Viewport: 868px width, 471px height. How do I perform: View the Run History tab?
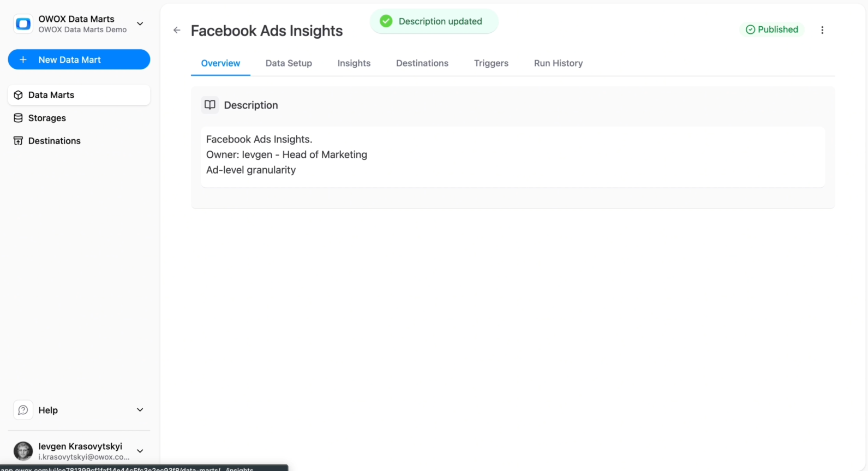pos(558,63)
